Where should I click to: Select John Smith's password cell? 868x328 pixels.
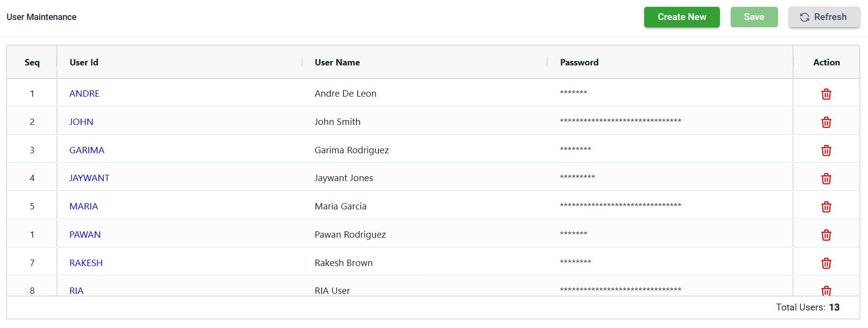tap(620, 122)
